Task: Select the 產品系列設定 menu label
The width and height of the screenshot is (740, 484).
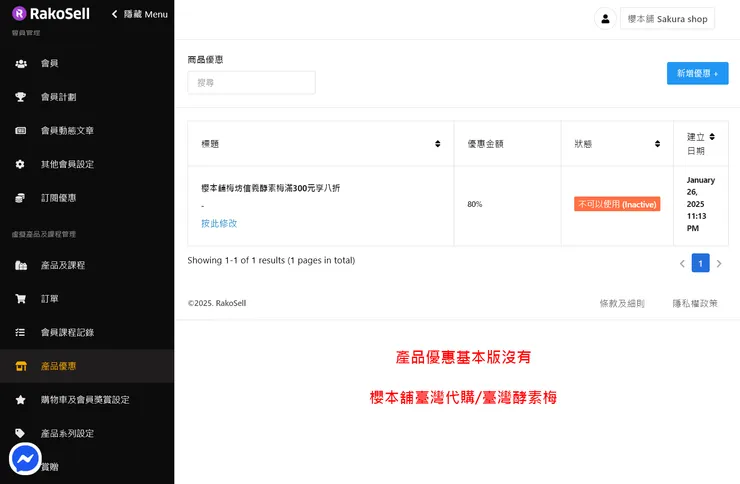Action: 67,433
